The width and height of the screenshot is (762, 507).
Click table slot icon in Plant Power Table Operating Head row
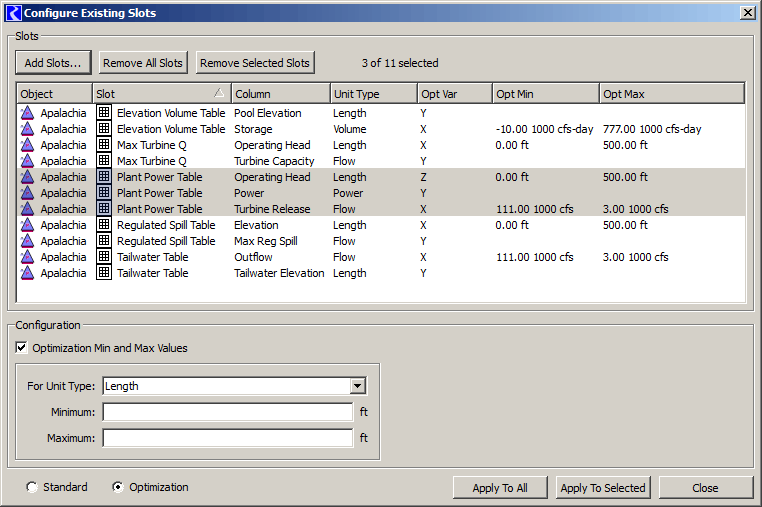click(104, 176)
